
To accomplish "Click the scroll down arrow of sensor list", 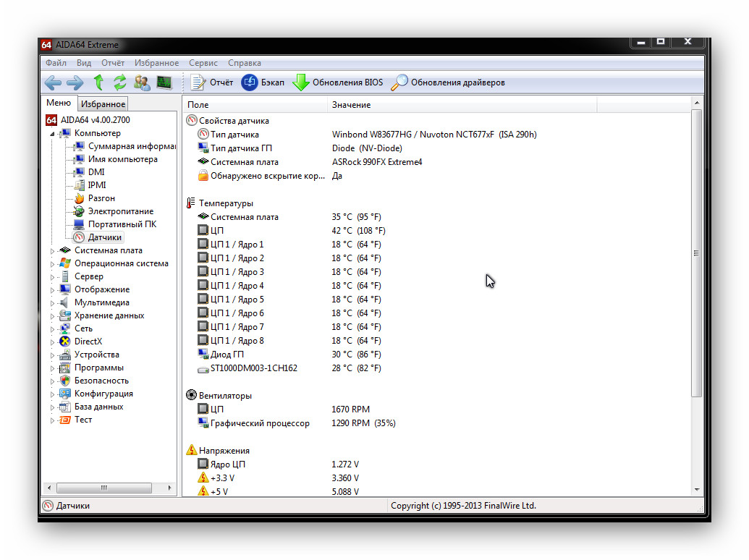I will point(696,490).
